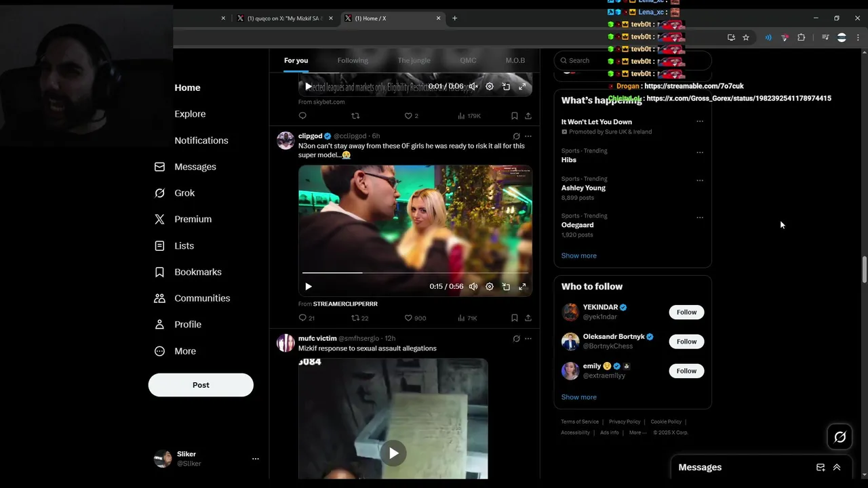Open options for Ashley Young trend
The width and height of the screenshot is (868, 488).
700,181
